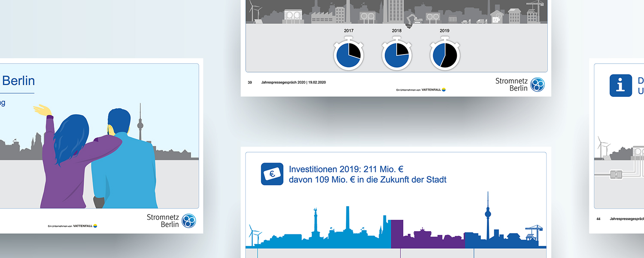Click Stromnetz Berlin logo beside date footer

[520, 85]
